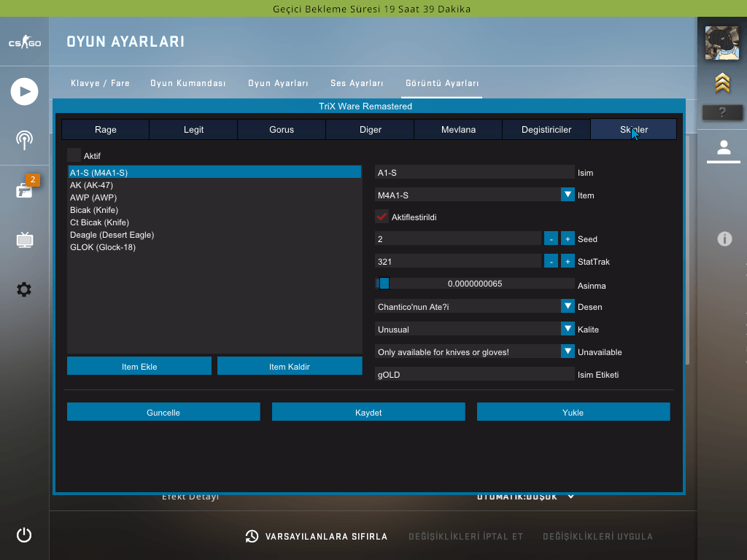Image resolution: width=747 pixels, height=560 pixels.
Task: Open the Play game button in sidebar
Action: (x=24, y=91)
